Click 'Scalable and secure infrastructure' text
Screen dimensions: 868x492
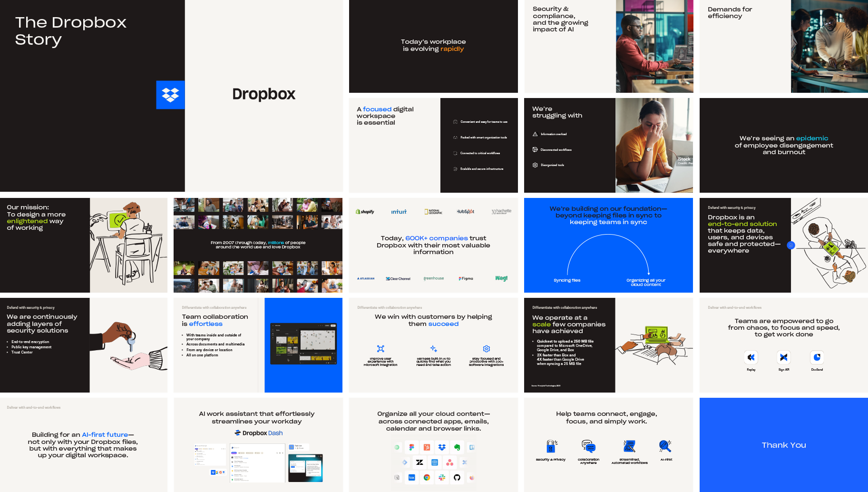tap(481, 169)
